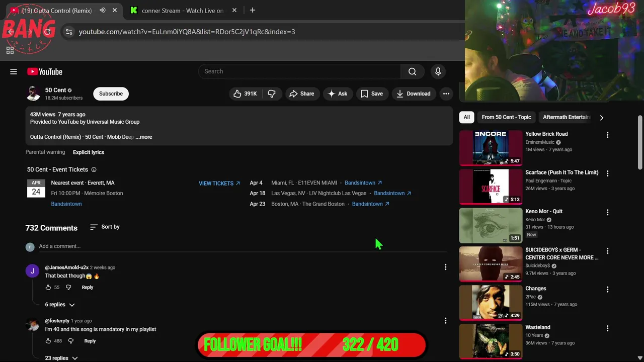Open Bandsintown link for Boston Grand event
This screenshot has width=644, height=362.
pyautogui.click(x=371, y=204)
